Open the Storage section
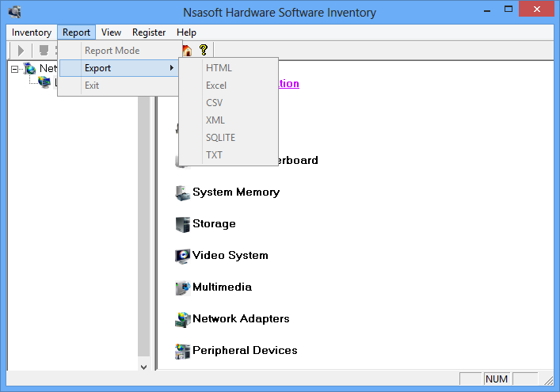Screen dimensions: 560x392 pyautogui.click(x=215, y=224)
